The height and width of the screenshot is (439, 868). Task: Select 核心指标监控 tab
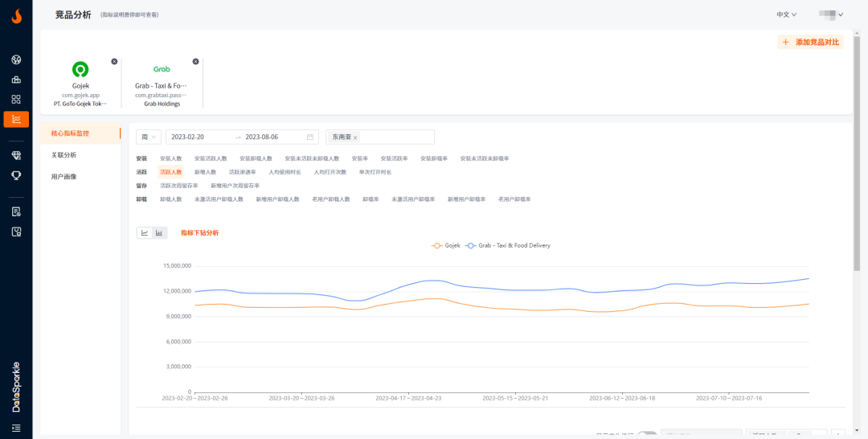tap(81, 133)
